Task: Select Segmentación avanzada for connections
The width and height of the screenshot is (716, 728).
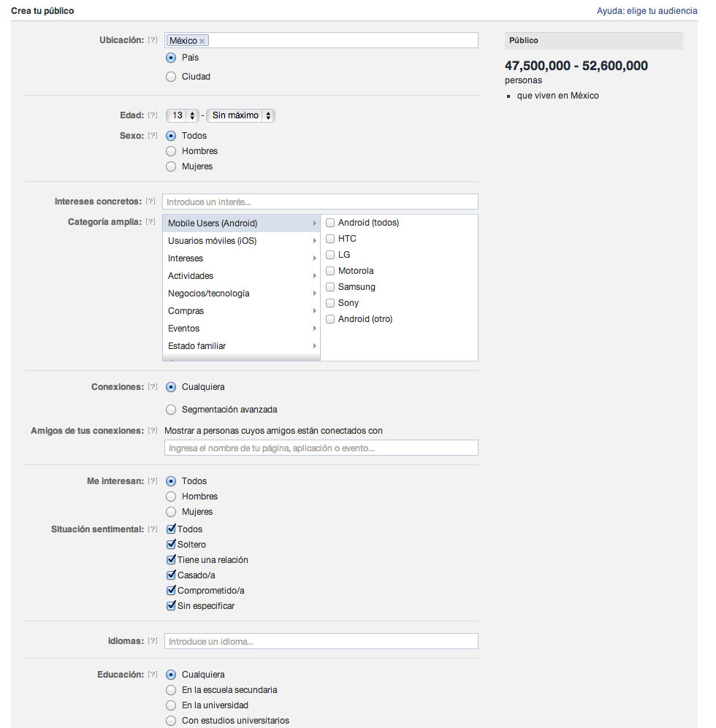Action: [x=171, y=410]
